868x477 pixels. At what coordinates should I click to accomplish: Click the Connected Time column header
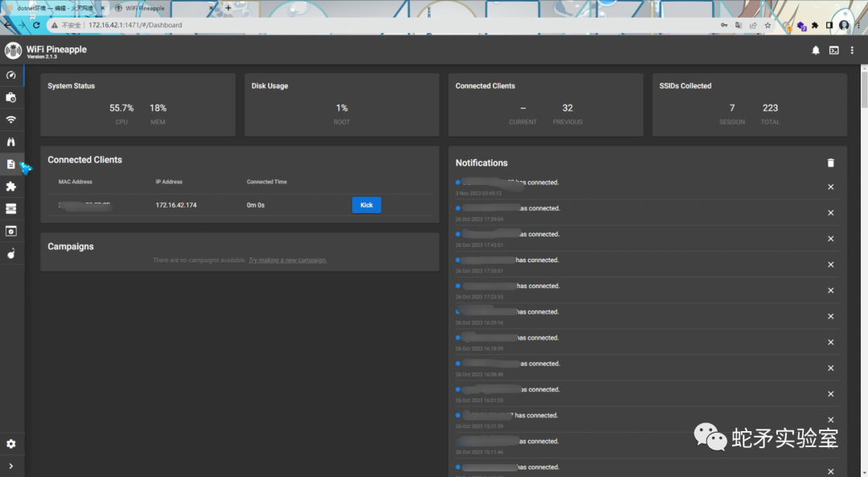(267, 182)
